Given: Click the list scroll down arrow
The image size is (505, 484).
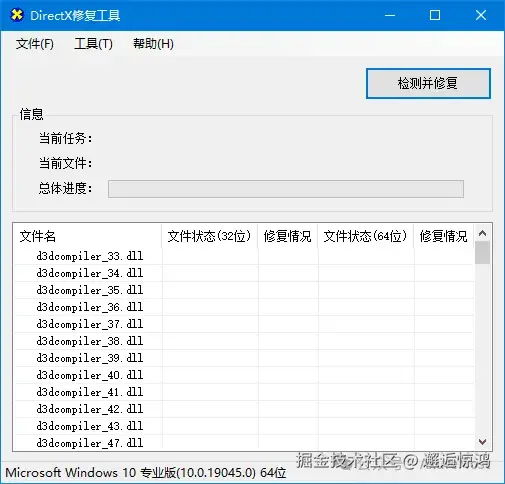Looking at the screenshot, I should tap(482, 442).
